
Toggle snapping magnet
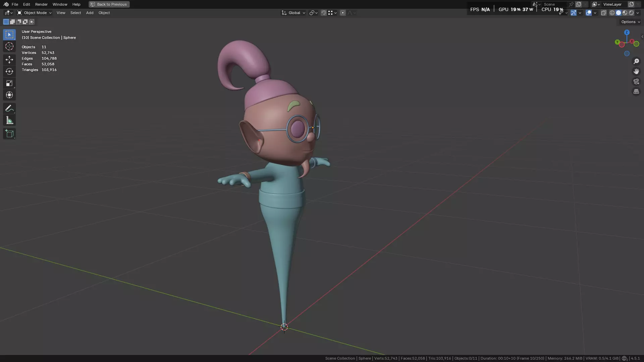click(x=324, y=13)
